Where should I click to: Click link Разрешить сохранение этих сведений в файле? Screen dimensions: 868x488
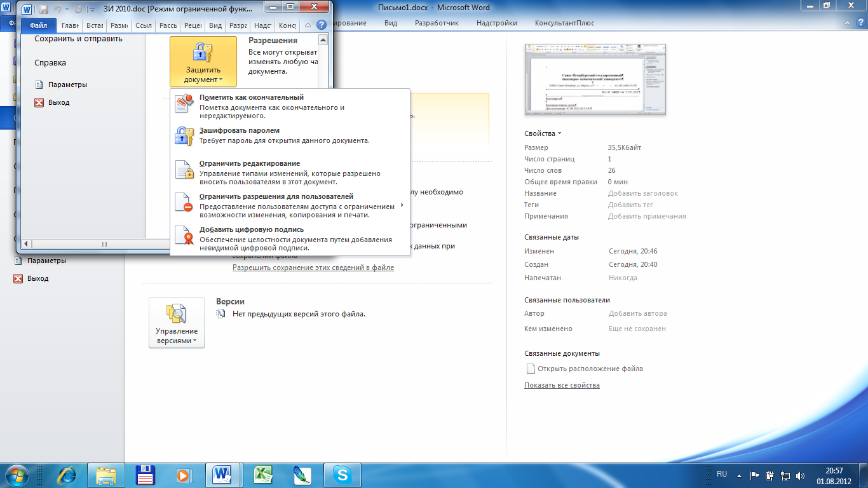(x=313, y=268)
